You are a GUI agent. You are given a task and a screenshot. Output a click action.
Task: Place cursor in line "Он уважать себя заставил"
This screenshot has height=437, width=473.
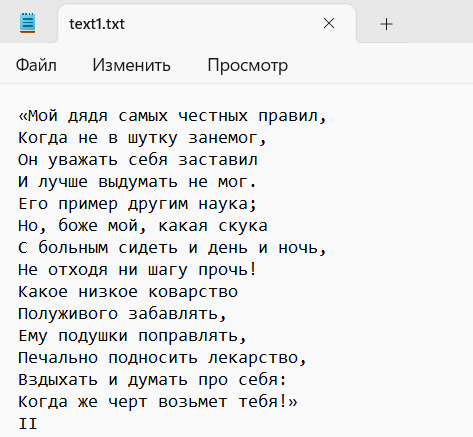point(138,160)
